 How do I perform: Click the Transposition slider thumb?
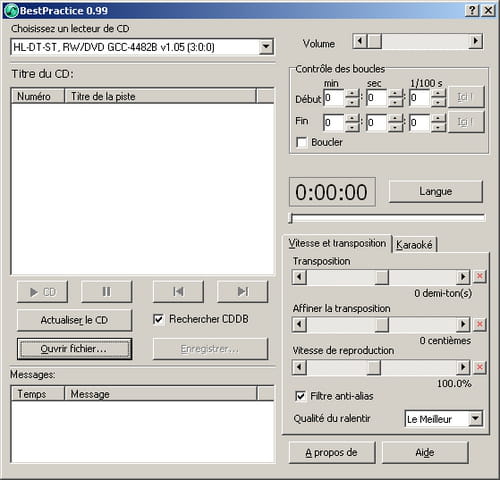382,277
